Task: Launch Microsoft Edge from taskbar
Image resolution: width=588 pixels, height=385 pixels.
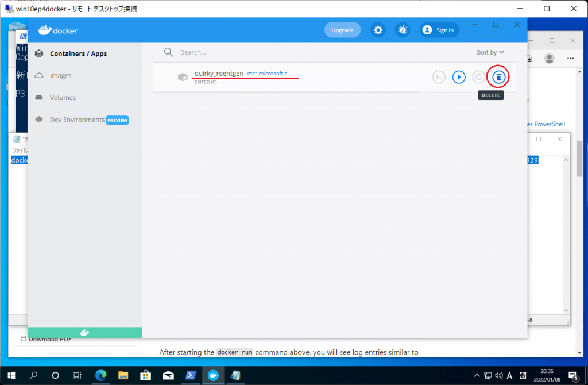Action: pyautogui.click(x=100, y=375)
